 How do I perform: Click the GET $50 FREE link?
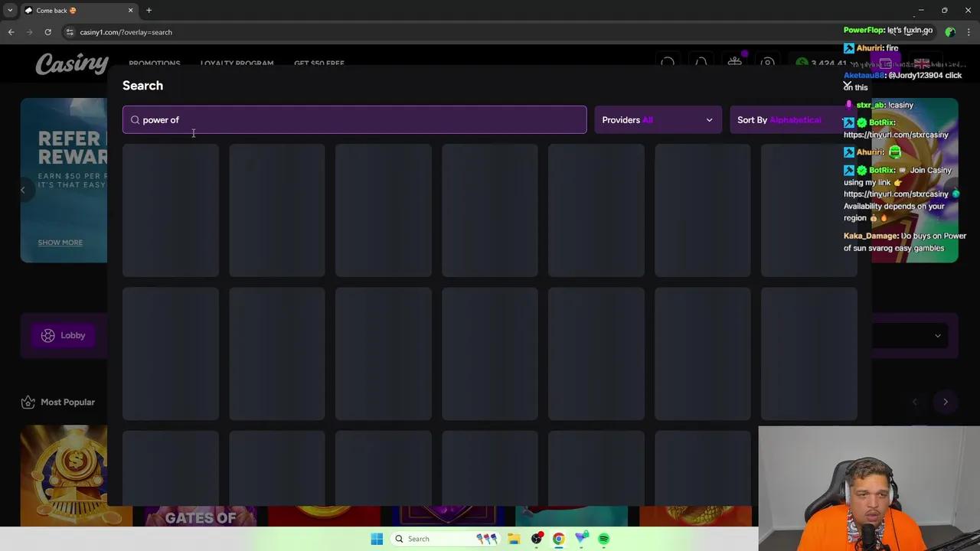click(x=319, y=64)
